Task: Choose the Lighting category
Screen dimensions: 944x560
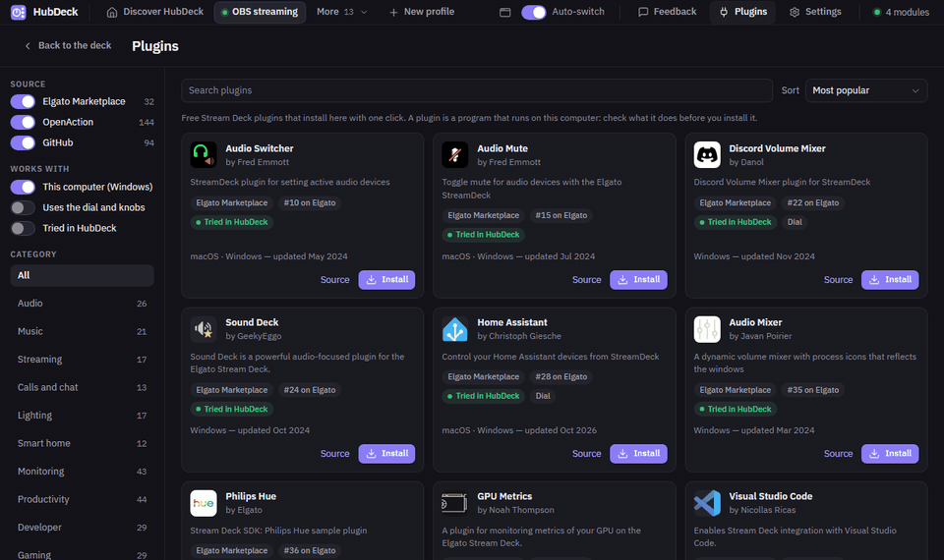Action: [x=82, y=415]
